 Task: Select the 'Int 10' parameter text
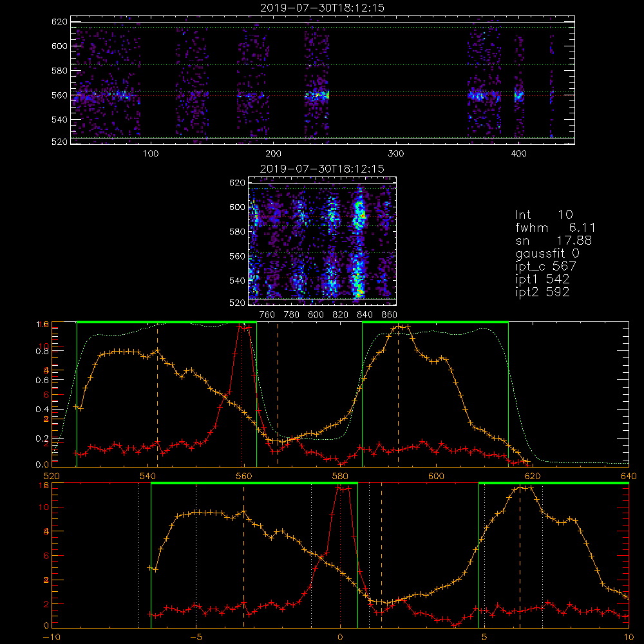[x=544, y=215]
